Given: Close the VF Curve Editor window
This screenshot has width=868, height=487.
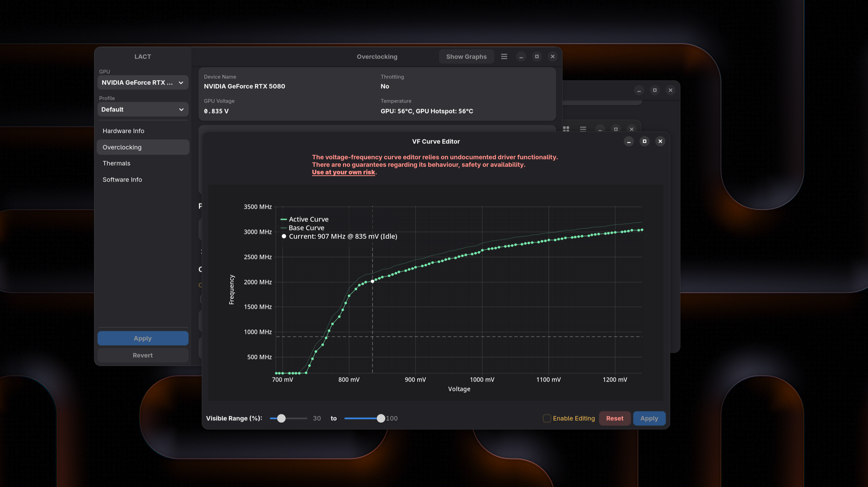Looking at the screenshot, I should pos(660,141).
